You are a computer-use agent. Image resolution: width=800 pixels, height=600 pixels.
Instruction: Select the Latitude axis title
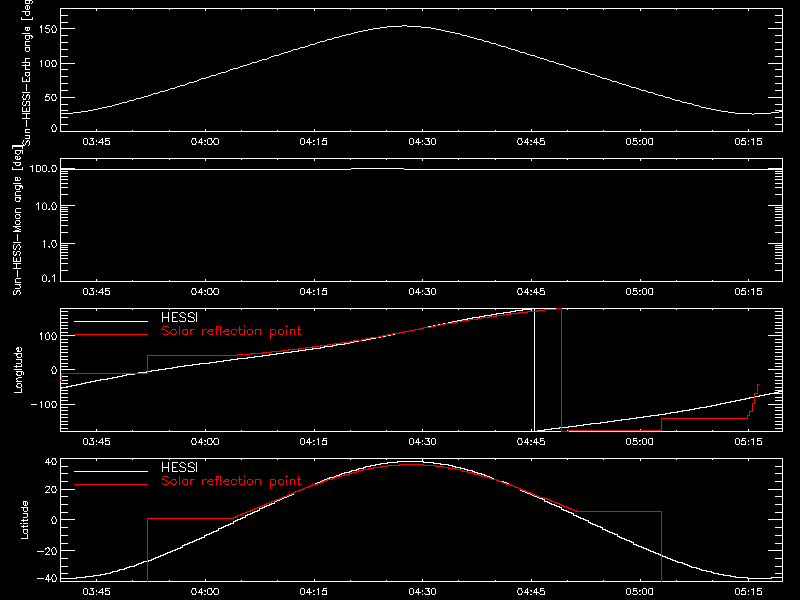pyautogui.click(x=24, y=520)
